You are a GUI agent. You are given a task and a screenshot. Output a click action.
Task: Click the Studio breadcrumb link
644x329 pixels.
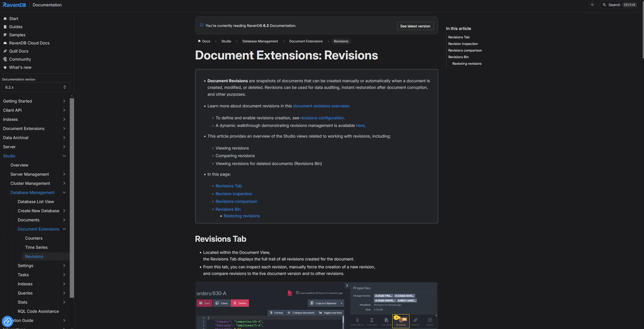coord(226,41)
